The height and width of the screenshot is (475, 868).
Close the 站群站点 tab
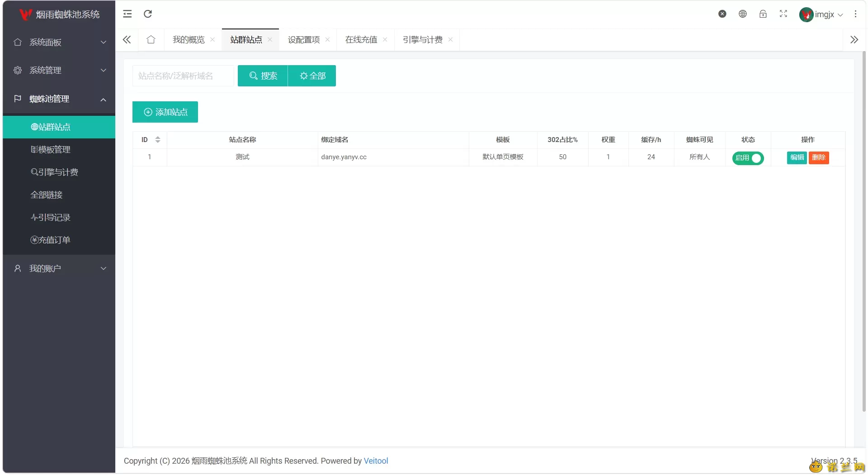[270, 40]
